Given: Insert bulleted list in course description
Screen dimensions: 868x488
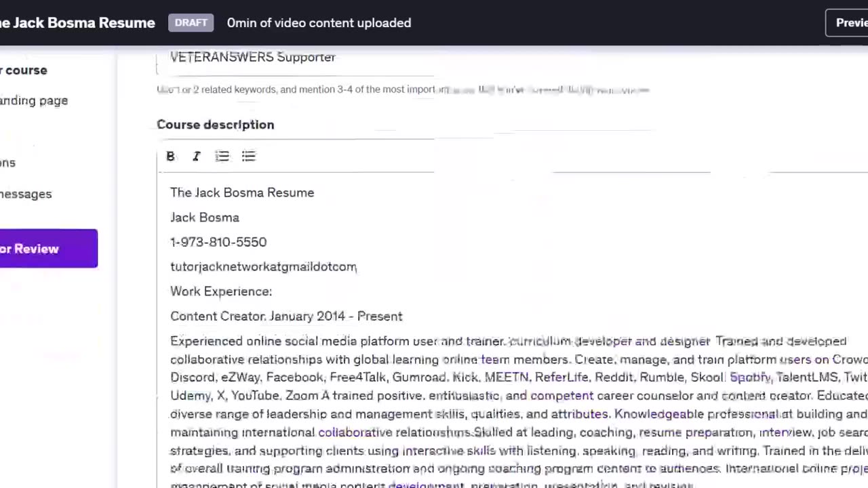Looking at the screenshot, I should (x=248, y=157).
